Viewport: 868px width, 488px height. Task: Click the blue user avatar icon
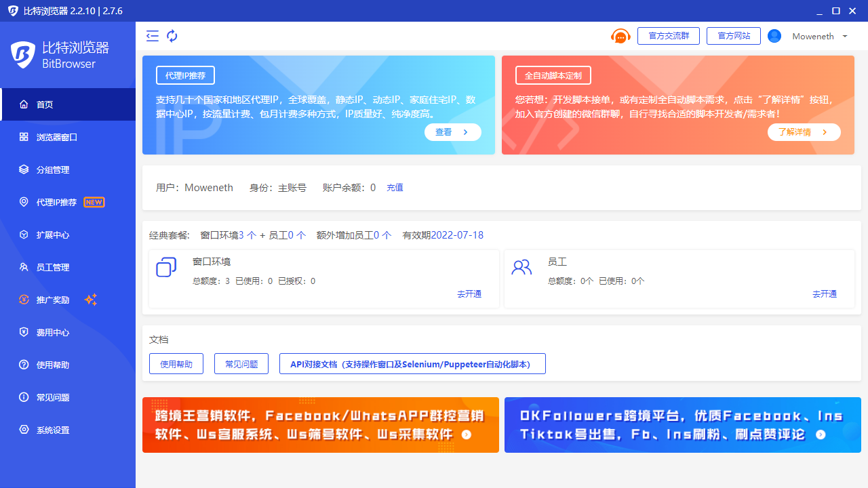click(x=774, y=36)
